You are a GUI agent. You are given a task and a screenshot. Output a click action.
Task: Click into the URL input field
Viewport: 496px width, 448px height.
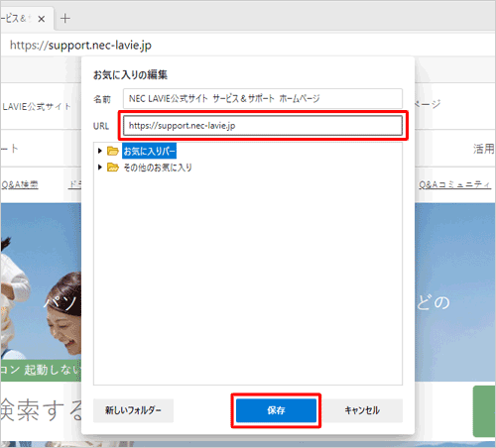pyautogui.click(x=263, y=126)
